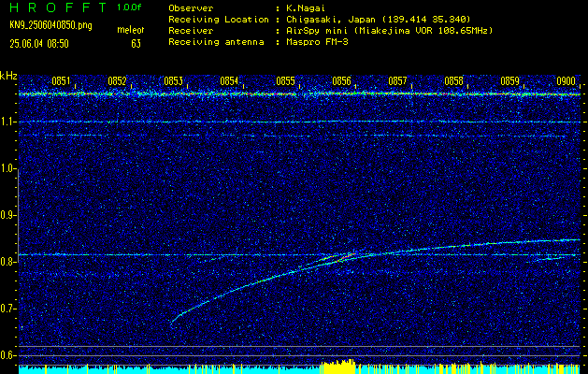Click the Observer field label
The width and height of the screenshot is (588, 374).
pos(191,8)
